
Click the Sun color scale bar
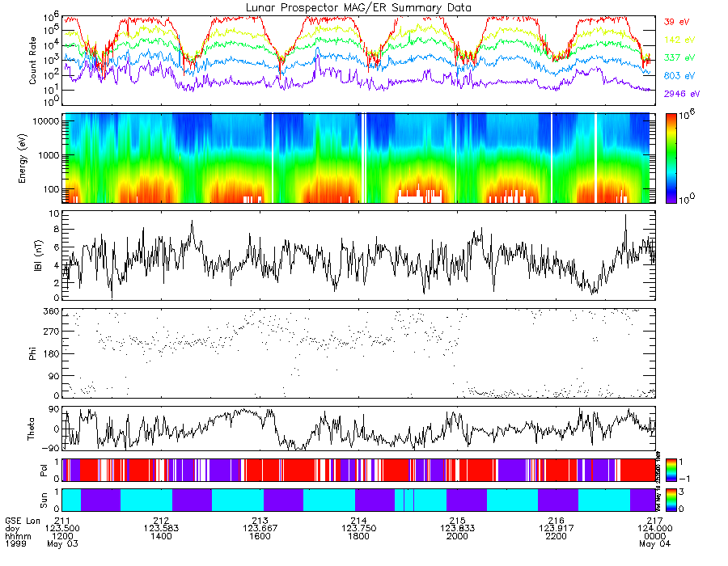[x=671, y=500]
